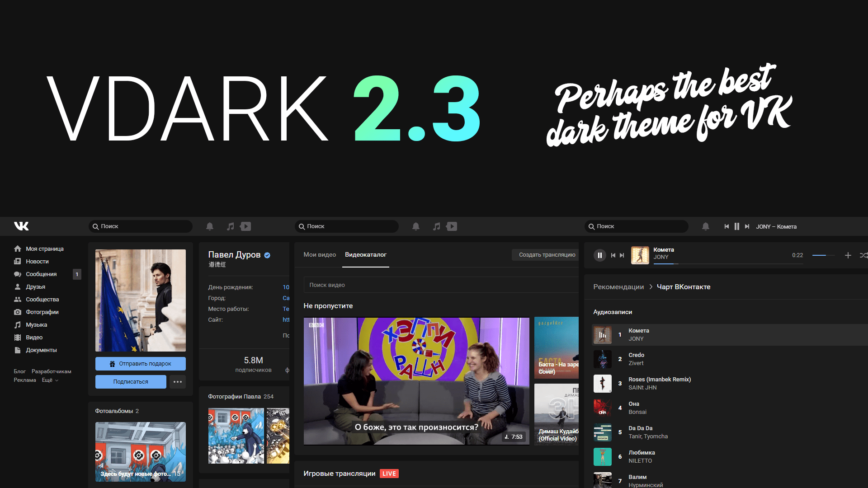
Task: Focus the search field in the profile screenshot header
Action: pyautogui.click(x=141, y=226)
